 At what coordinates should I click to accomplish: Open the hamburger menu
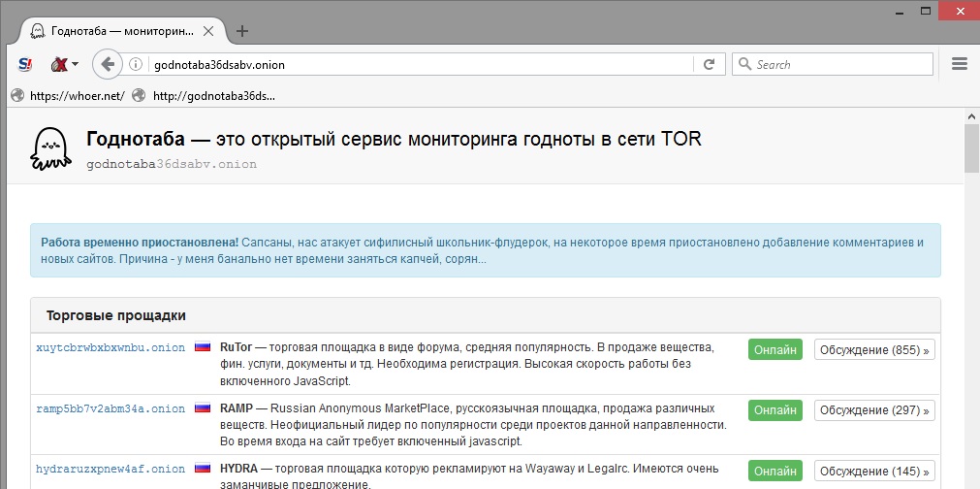(x=960, y=64)
